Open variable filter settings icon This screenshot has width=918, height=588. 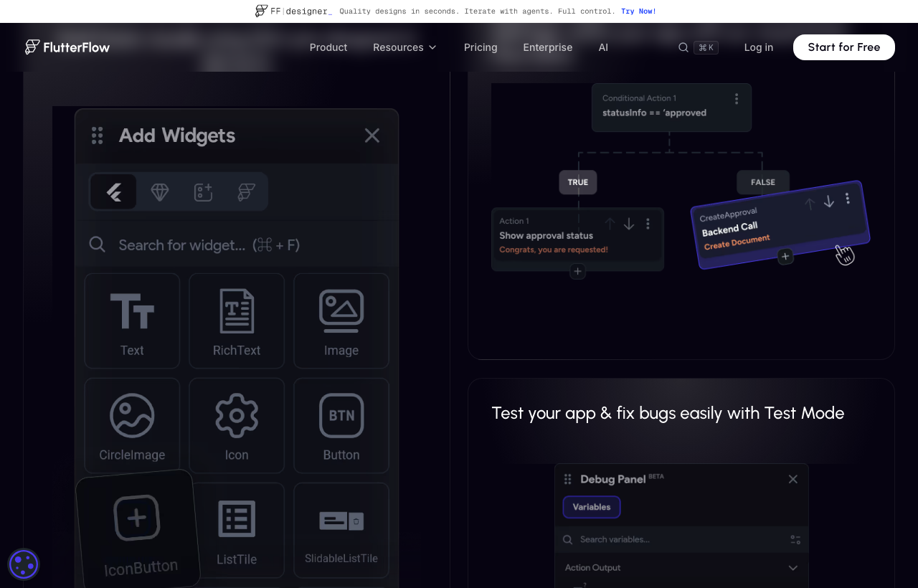tap(795, 539)
